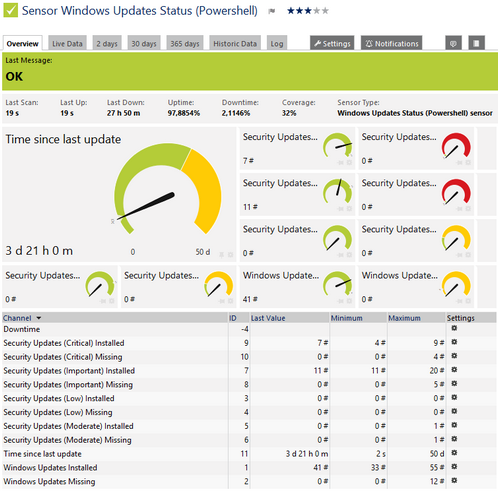
Task: Sort table by Last Value column header
Action: (268, 318)
